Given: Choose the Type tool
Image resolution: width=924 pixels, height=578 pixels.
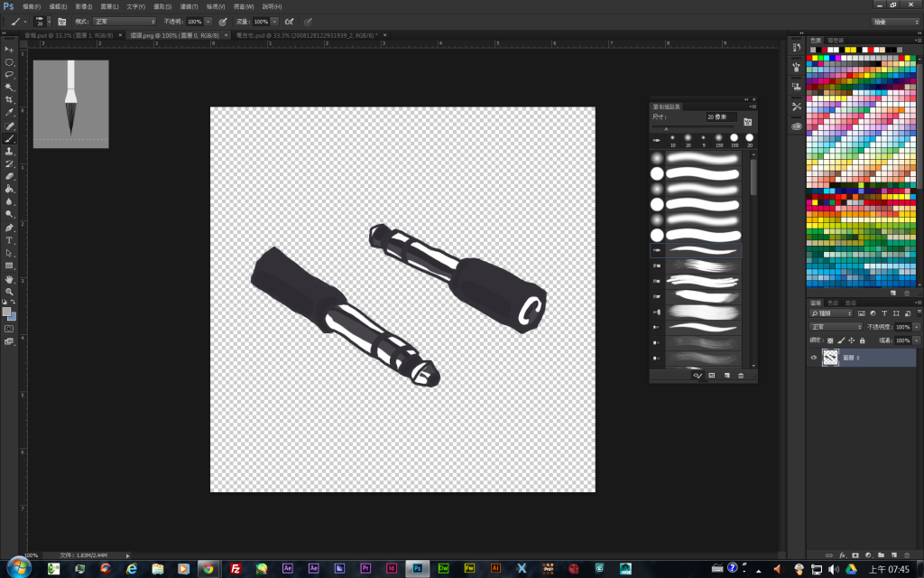Looking at the screenshot, I should click(9, 240).
